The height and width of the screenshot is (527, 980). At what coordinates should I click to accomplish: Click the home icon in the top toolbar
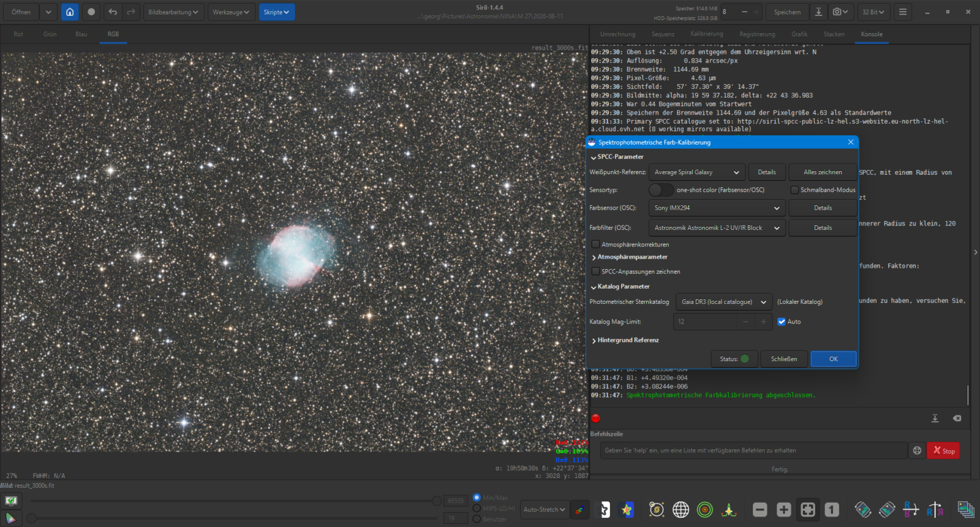(x=70, y=12)
